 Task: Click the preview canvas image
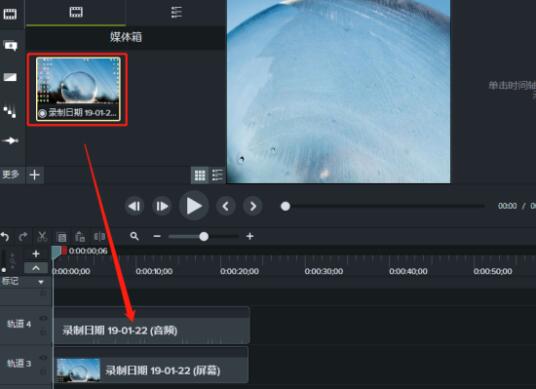(x=338, y=91)
